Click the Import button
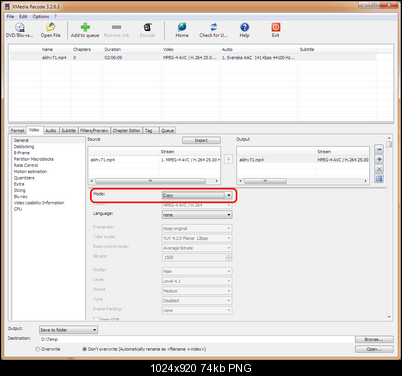This screenshot has height=376, width=402. coord(201,140)
